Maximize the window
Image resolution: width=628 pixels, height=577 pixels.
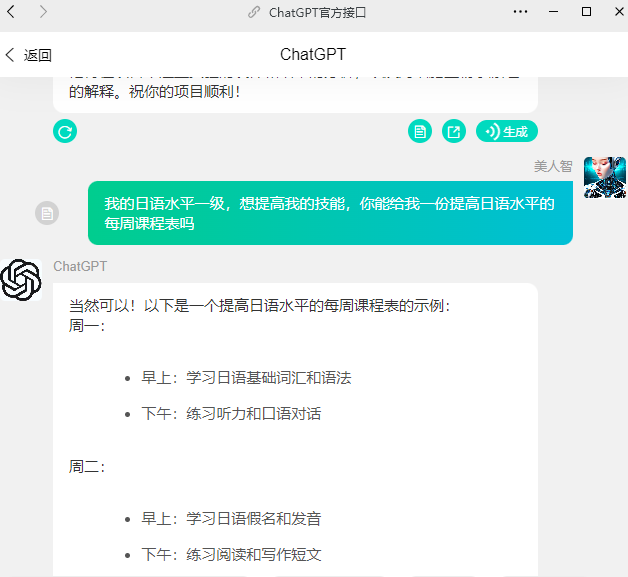(586, 12)
